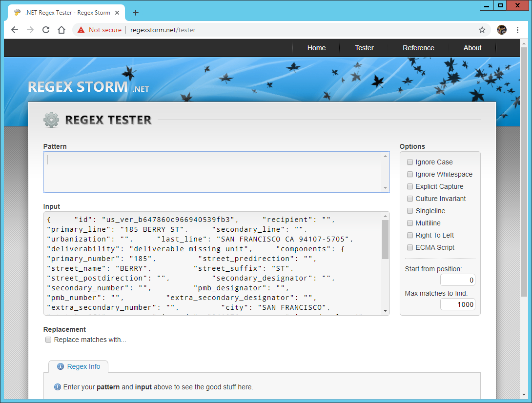Select the Regex Info tab

coord(79,366)
